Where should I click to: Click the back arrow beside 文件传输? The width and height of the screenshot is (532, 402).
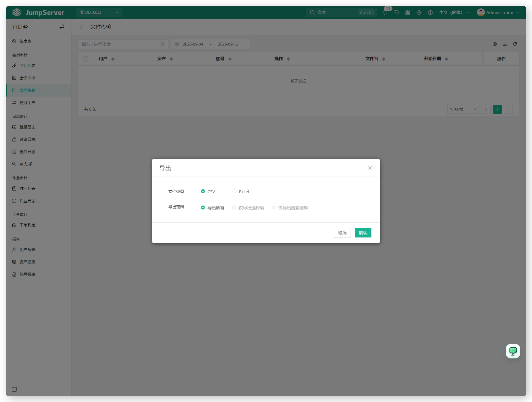[x=82, y=27]
